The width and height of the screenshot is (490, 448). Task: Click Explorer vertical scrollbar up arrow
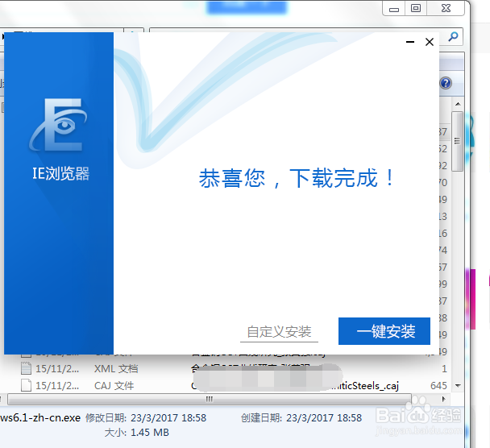tap(458, 104)
